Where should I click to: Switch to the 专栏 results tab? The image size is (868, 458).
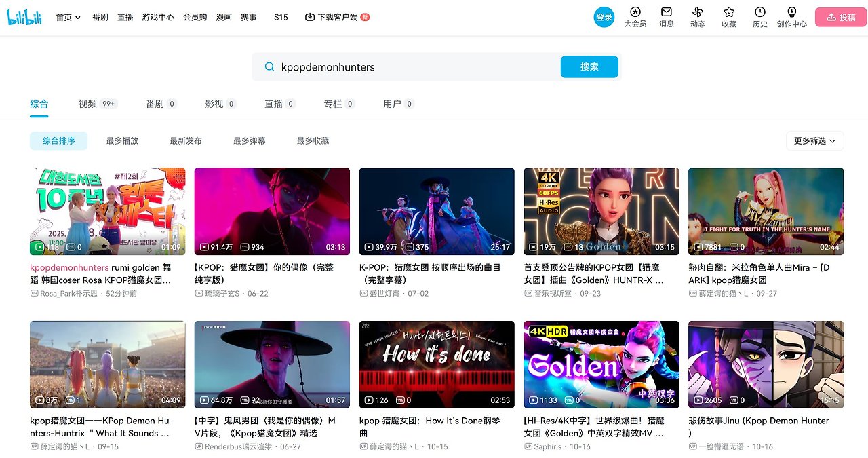[340, 104]
